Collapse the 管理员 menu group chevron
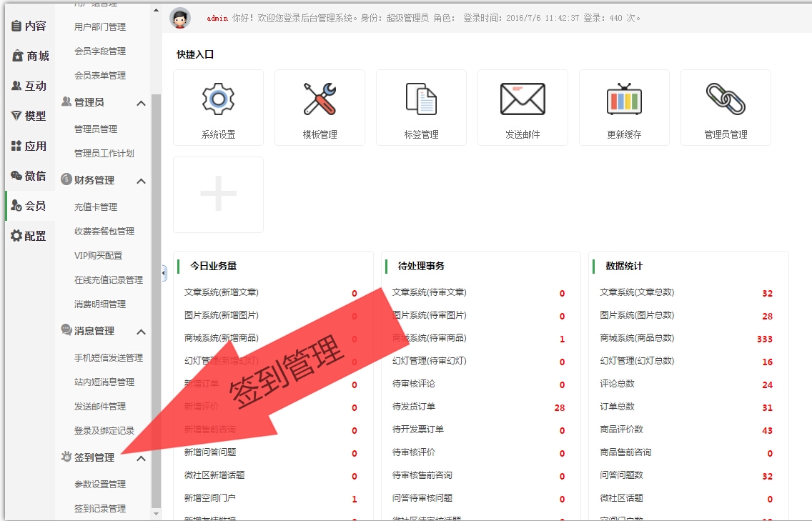 point(141,103)
